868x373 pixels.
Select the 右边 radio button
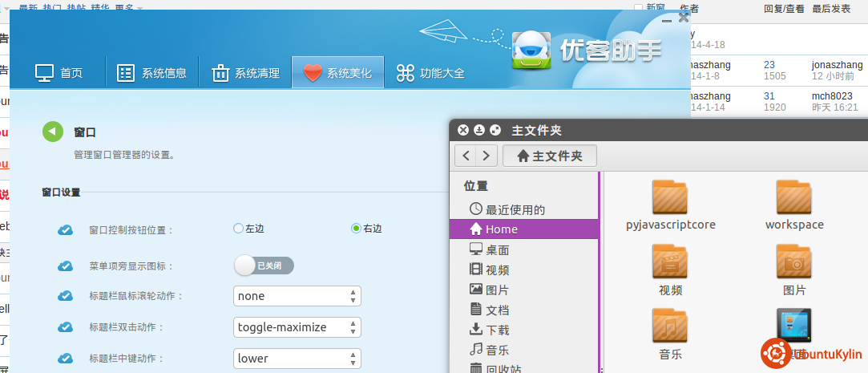[x=357, y=229]
